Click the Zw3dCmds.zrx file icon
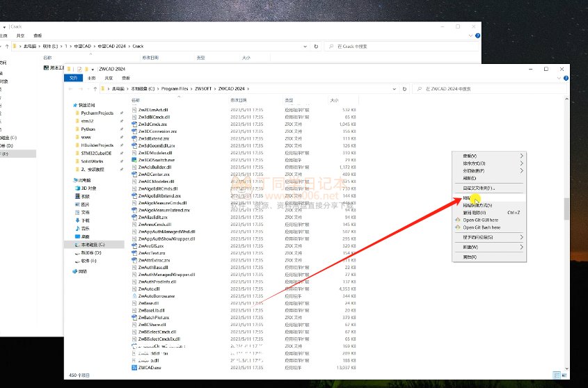 134,124
